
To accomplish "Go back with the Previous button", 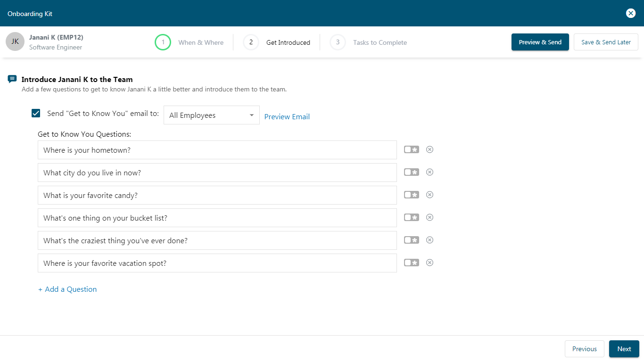I will pyautogui.click(x=585, y=349).
